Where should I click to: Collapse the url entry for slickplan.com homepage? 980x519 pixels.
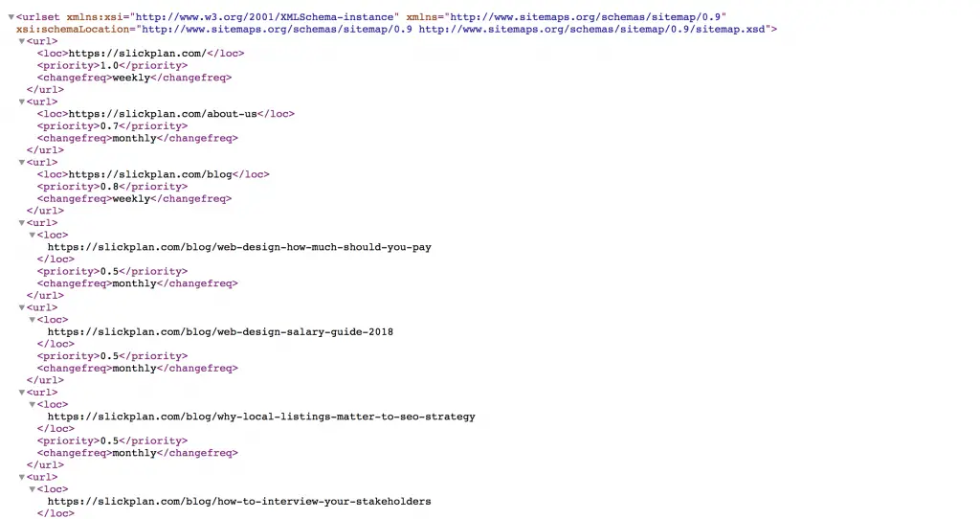(21, 41)
